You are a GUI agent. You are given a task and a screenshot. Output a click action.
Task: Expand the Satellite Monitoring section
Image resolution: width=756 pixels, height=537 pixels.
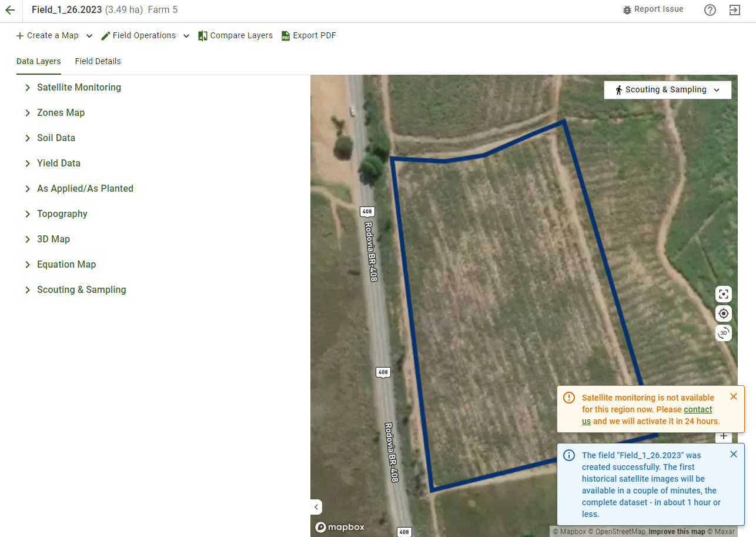[79, 88]
